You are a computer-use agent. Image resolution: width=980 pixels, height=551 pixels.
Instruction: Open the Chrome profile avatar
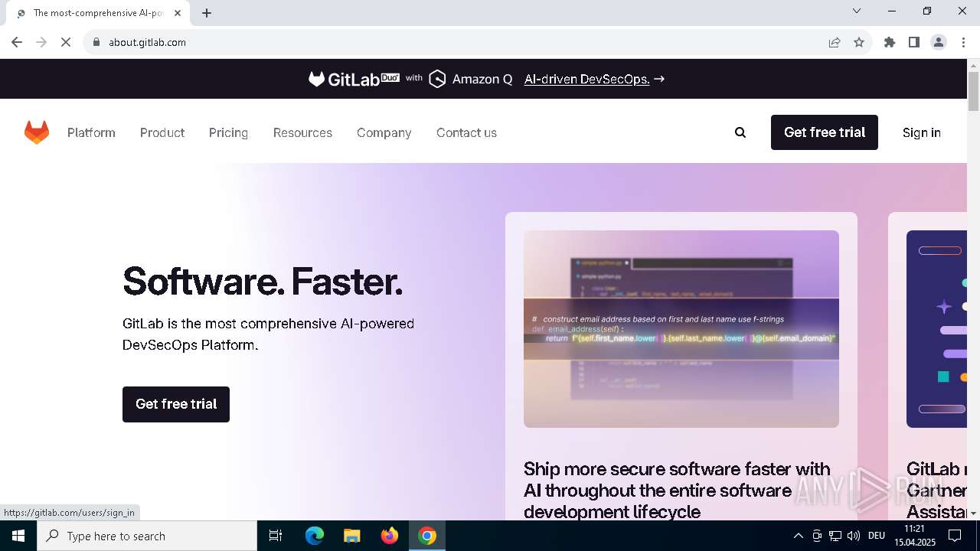tap(939, 42)
